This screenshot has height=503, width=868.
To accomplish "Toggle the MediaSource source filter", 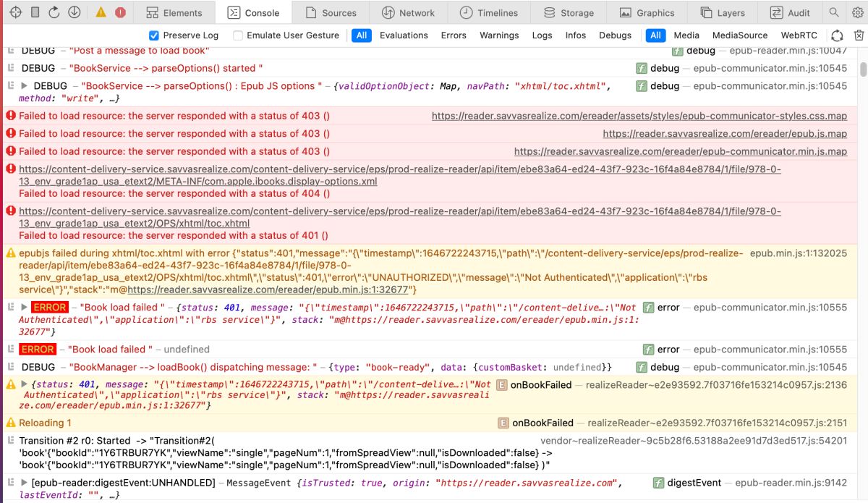I will pyautogui.click(x=740, y=35).
